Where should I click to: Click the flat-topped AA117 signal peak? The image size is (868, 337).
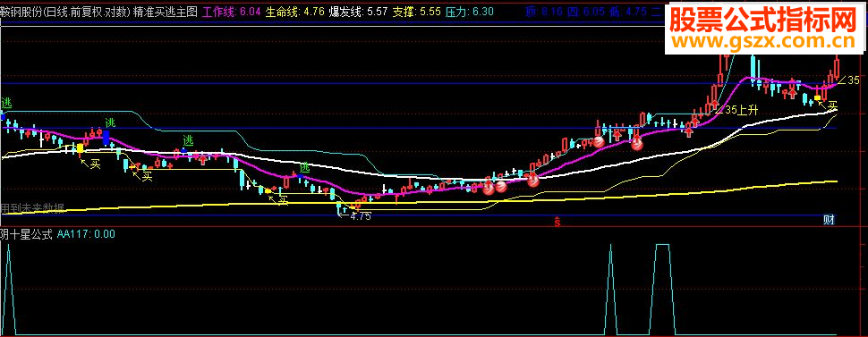[x=662, y=289]
